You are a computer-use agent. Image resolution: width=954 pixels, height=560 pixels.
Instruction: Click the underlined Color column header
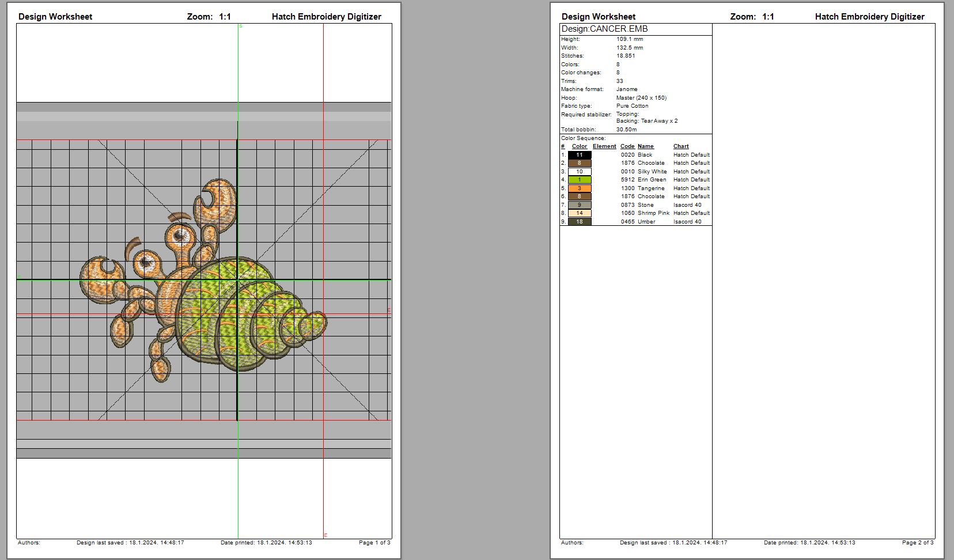click(579, 146)
